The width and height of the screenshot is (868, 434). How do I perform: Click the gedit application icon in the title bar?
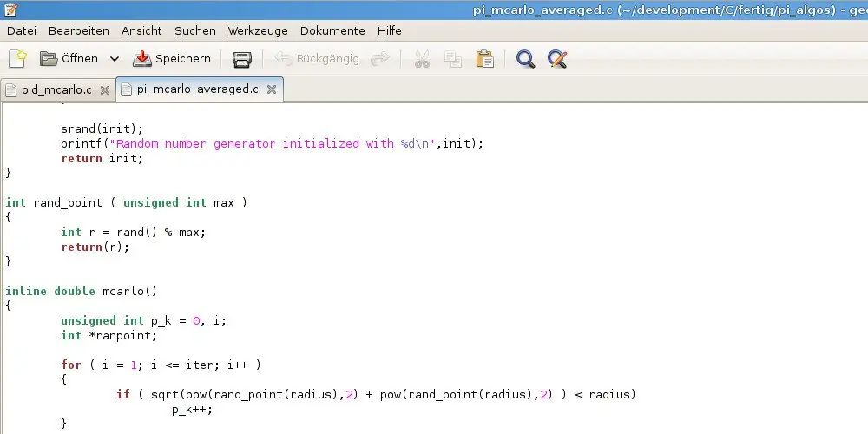10,10
